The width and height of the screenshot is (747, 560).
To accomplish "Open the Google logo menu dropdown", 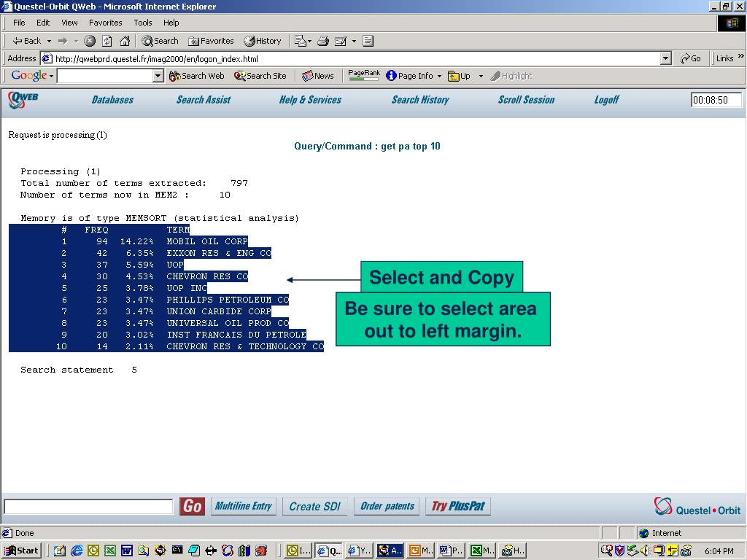I will (x=52, y=76).
